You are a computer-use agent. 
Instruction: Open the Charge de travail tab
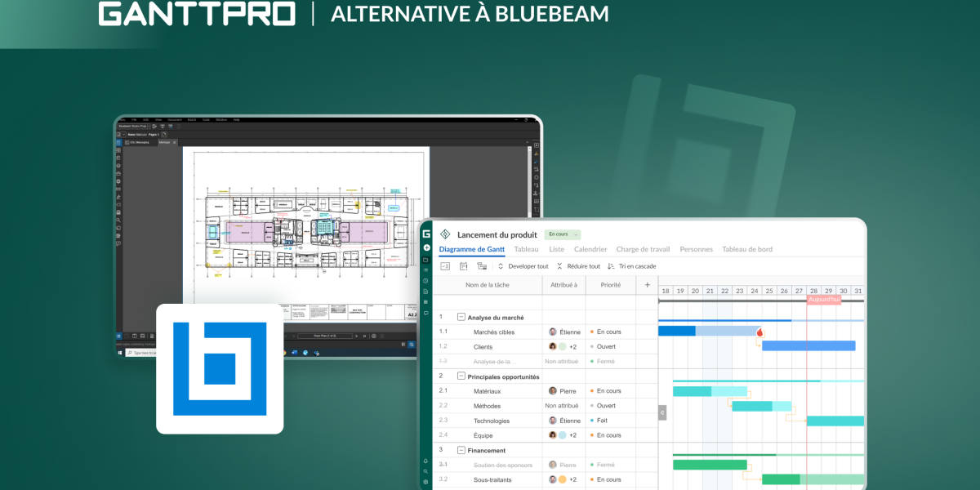click(643, 249)
